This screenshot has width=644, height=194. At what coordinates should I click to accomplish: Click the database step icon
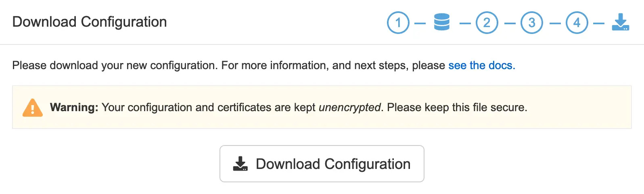click(441, 22)
